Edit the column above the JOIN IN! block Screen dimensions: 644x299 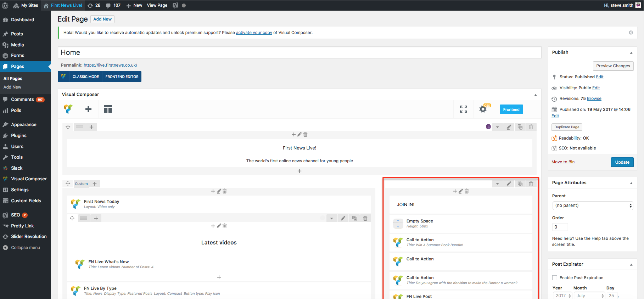click(461, 191)
